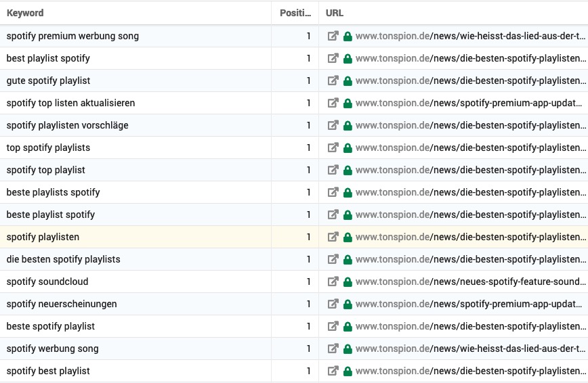
Task: Sort by the Keyword column header
Action: (x=25, y=13)
